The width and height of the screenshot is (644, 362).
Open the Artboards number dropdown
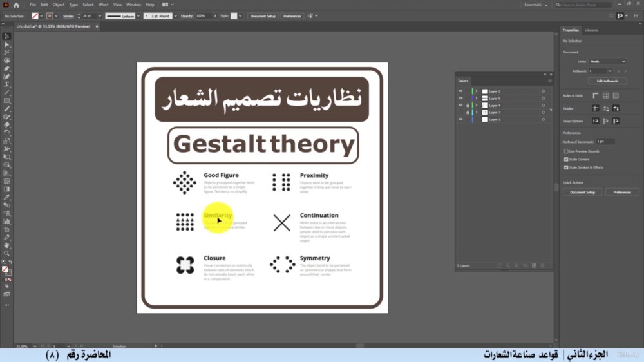[x=609, y=71]
